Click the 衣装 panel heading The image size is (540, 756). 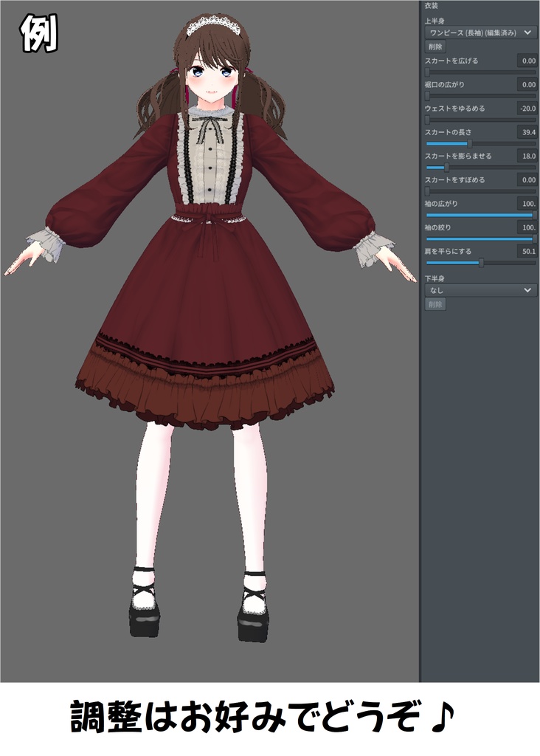(431, 6)
